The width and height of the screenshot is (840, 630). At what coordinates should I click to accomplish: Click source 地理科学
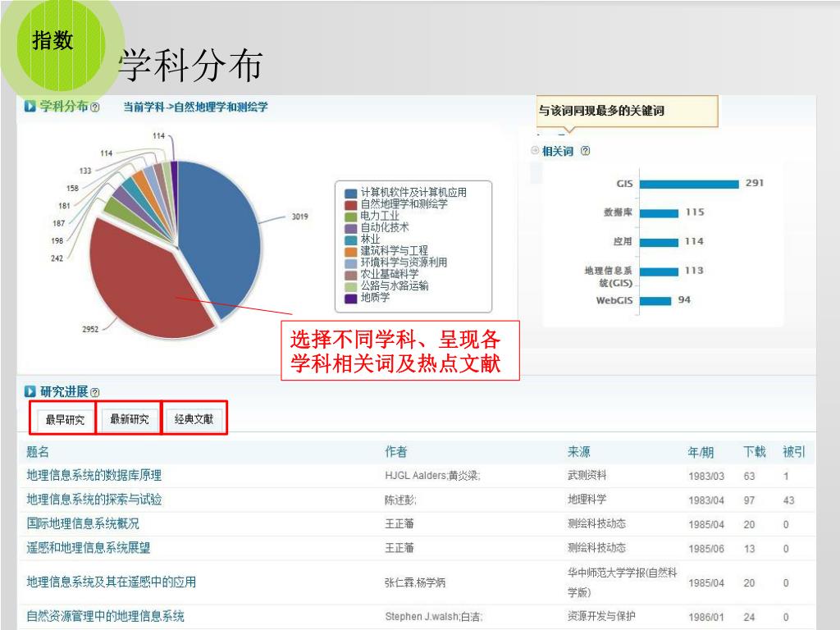pyautogui.click(x=587, y=500)
